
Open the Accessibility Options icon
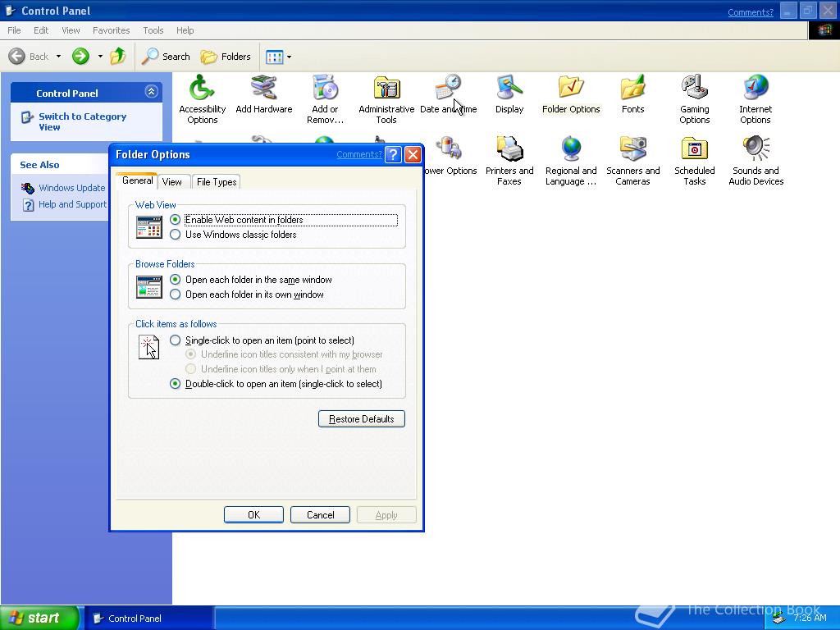coord(202,99)
